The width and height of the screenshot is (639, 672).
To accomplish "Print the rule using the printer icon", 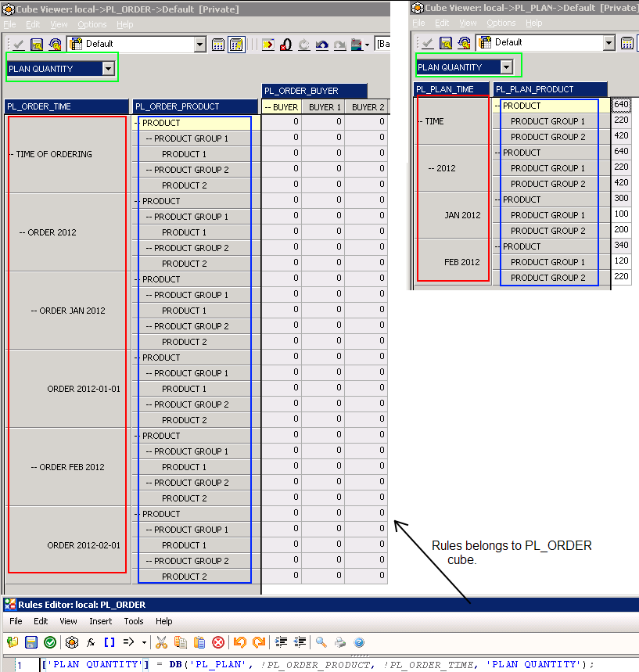I will pyautogui.click(x=340, y=642).
